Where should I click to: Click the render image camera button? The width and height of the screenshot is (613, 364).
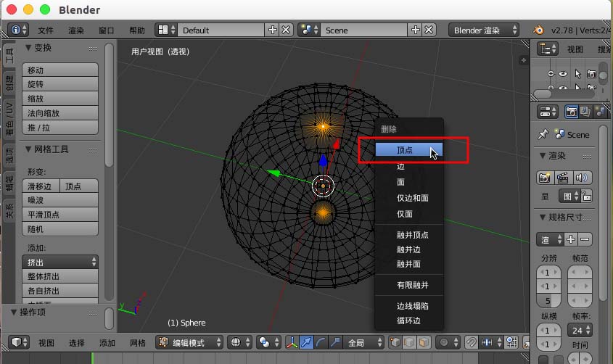click(545, 178)
